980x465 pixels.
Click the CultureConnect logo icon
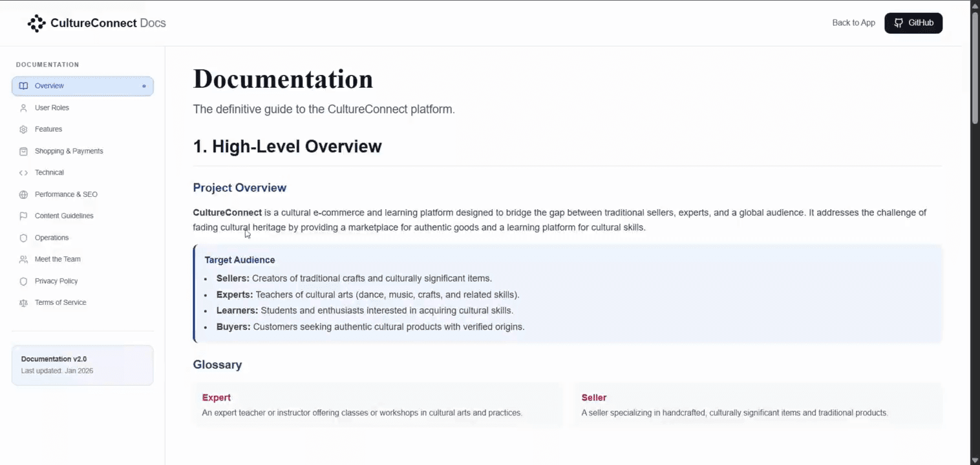(x=37, y=23)
